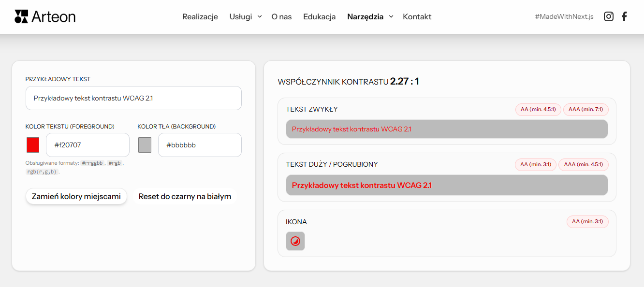Click the AAA (min. 7:1) badge
The height and width of the screenshot is (287, 644).
585,109
